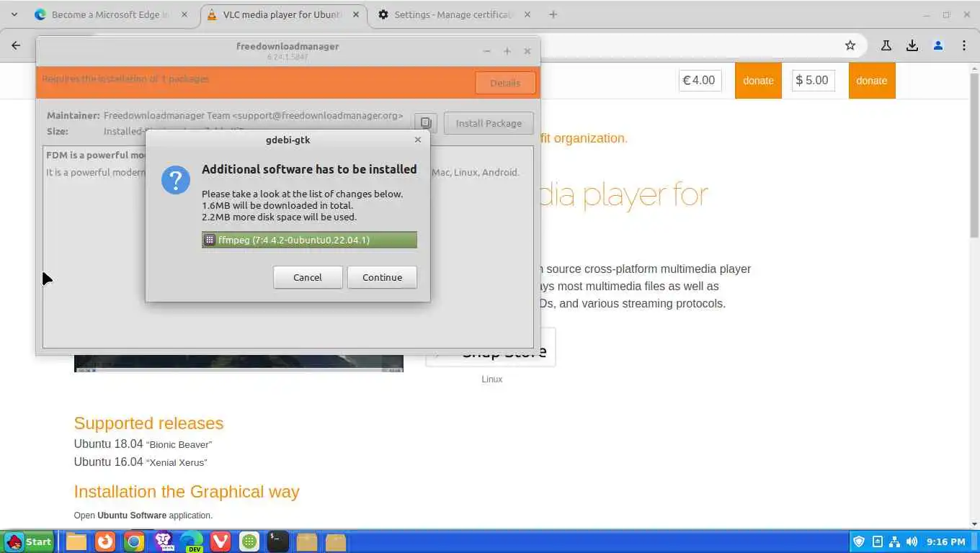Open Details in the orange banner
Image resolution: width=980 pixels, height=553 pixels.
[505, 83]
